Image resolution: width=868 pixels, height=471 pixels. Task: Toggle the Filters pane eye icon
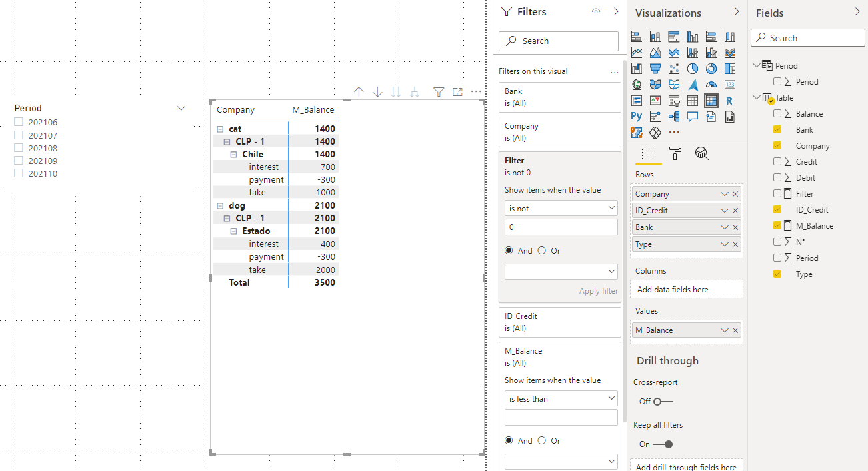(x=596, y=11)
